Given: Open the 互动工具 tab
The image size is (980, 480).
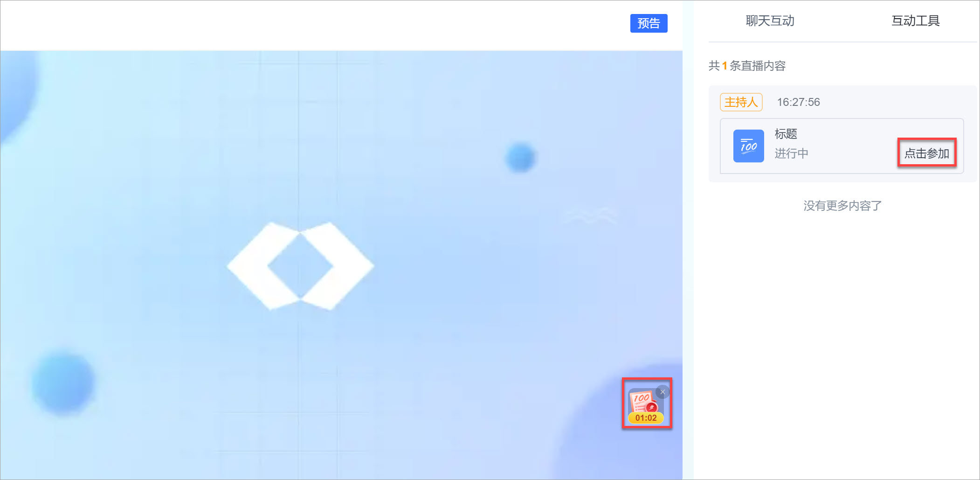Looking at the screenshot, I should (915, 21).
